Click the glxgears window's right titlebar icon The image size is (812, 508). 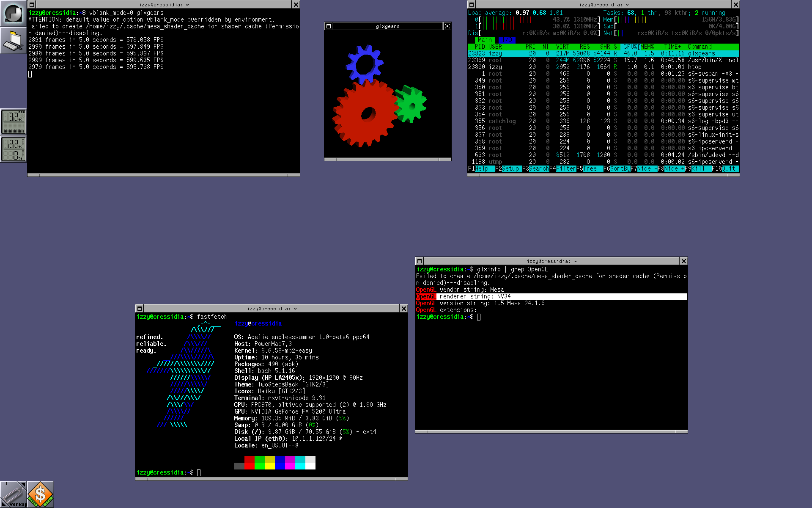click(447, 26)
